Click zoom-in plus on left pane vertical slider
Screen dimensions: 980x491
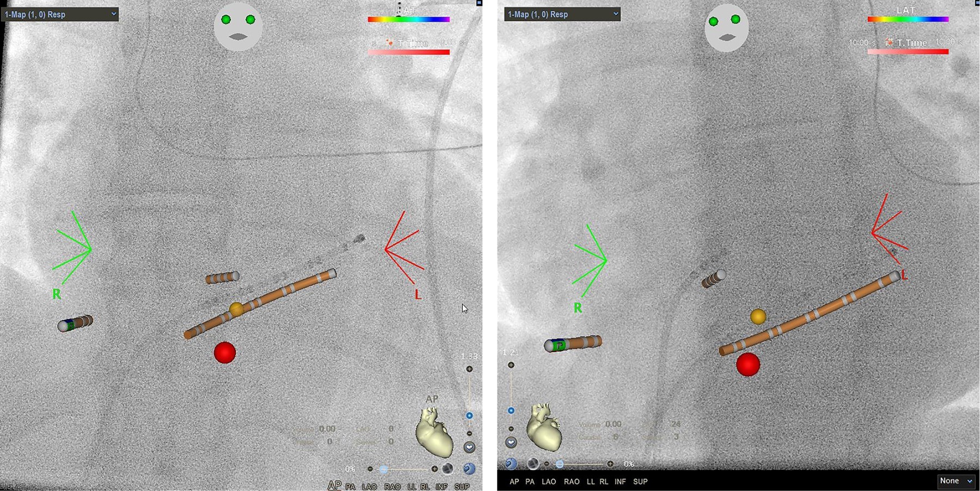(469, 369)
